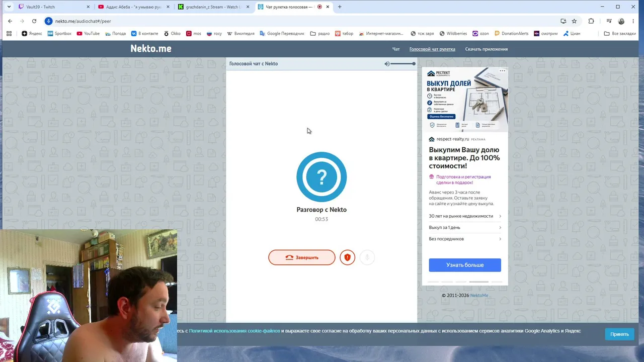View site information icon
Image resolution: width=644 pixels, height=362 pixels.
pyautogui.click(x=49, y=21)
